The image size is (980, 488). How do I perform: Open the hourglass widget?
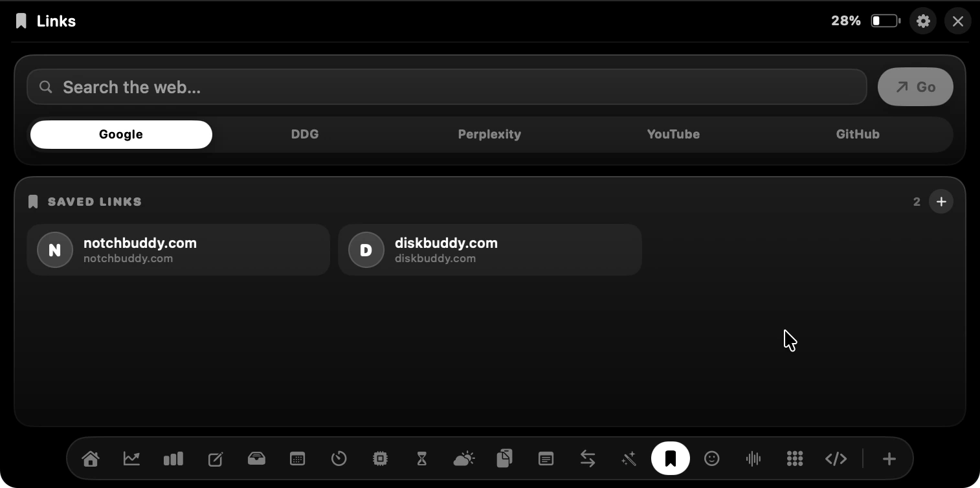422,459
